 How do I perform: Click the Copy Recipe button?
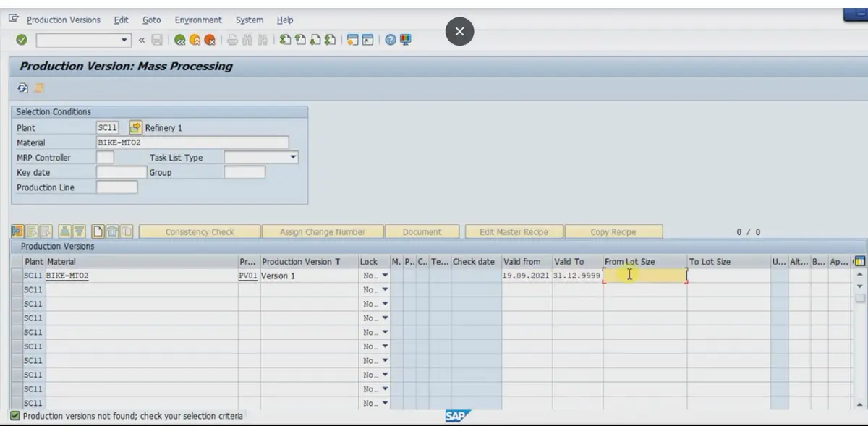point(613,232)
